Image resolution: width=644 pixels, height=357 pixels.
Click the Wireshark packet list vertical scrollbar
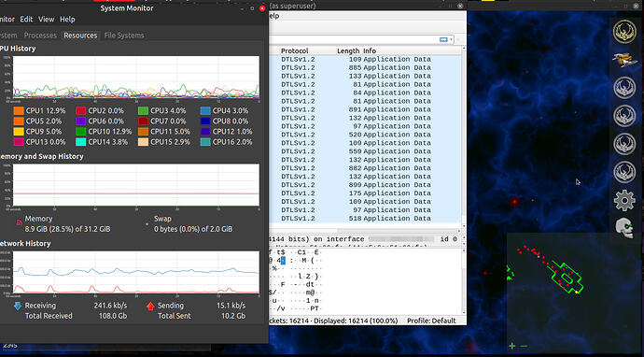tap(464, 137)
